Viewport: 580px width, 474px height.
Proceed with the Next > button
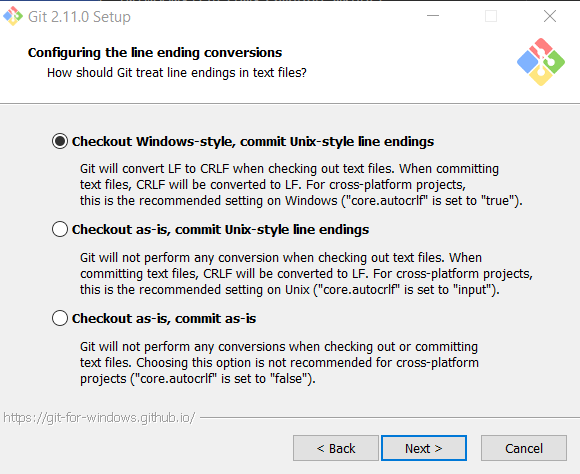pyautogui.click(x=424, y=448)
